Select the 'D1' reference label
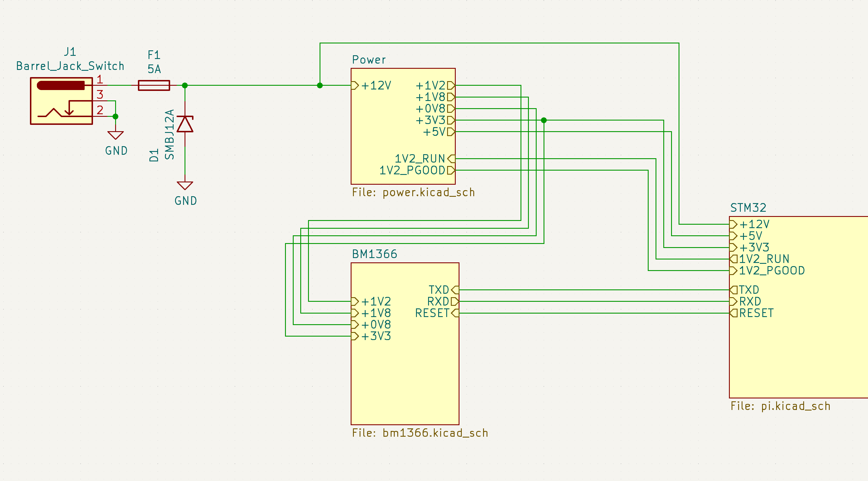This screenshot has width=868, height=481. pyautogui.click(x=154, y=156)
